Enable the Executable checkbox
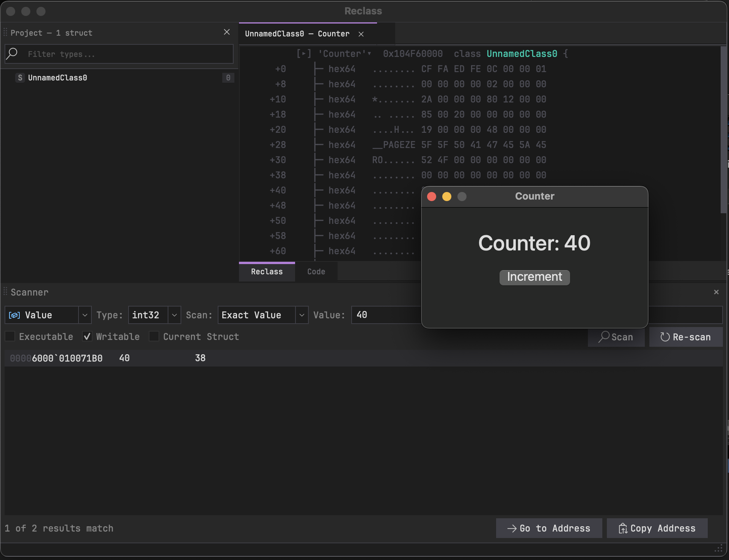This screenshot has height=560, width=729. click(x=10, y=337)
